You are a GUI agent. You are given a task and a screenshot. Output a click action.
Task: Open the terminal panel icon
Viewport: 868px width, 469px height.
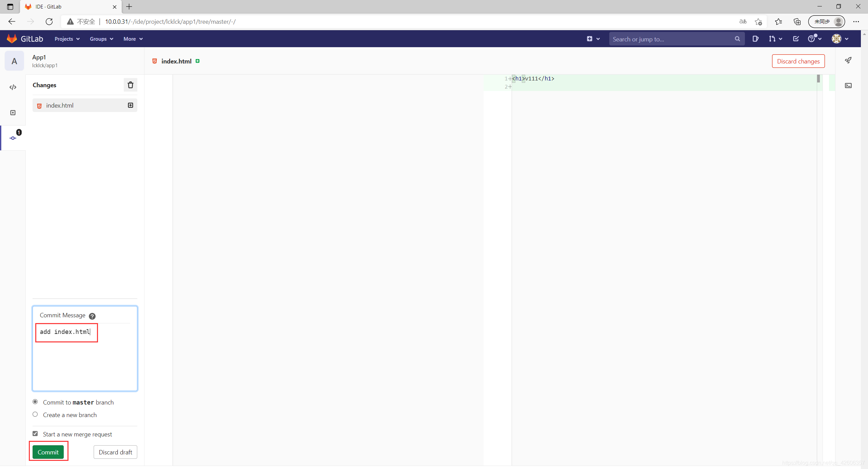point(848,86)
